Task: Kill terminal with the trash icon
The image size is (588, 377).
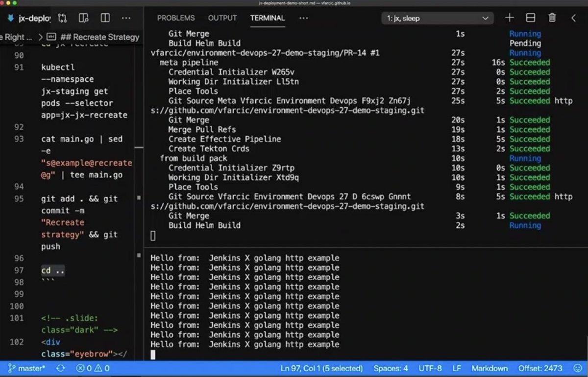Action: coord(552,18)
